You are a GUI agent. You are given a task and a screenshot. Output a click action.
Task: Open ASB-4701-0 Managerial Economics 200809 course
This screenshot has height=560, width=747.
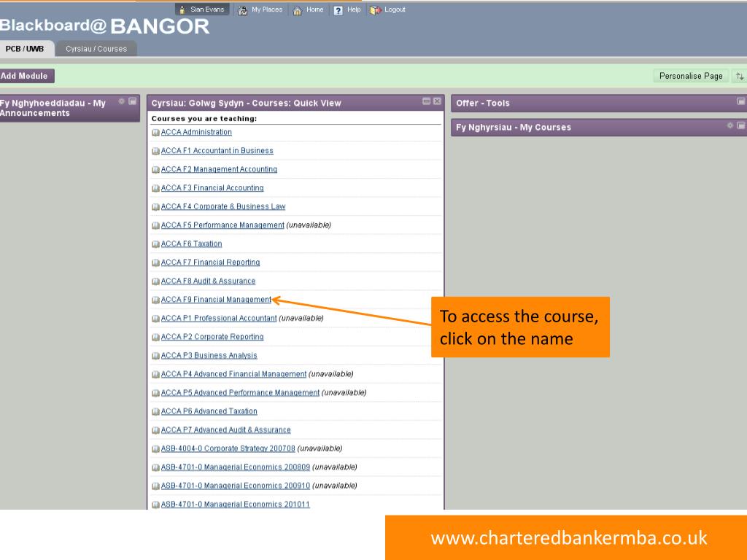[x=236, y=467]
